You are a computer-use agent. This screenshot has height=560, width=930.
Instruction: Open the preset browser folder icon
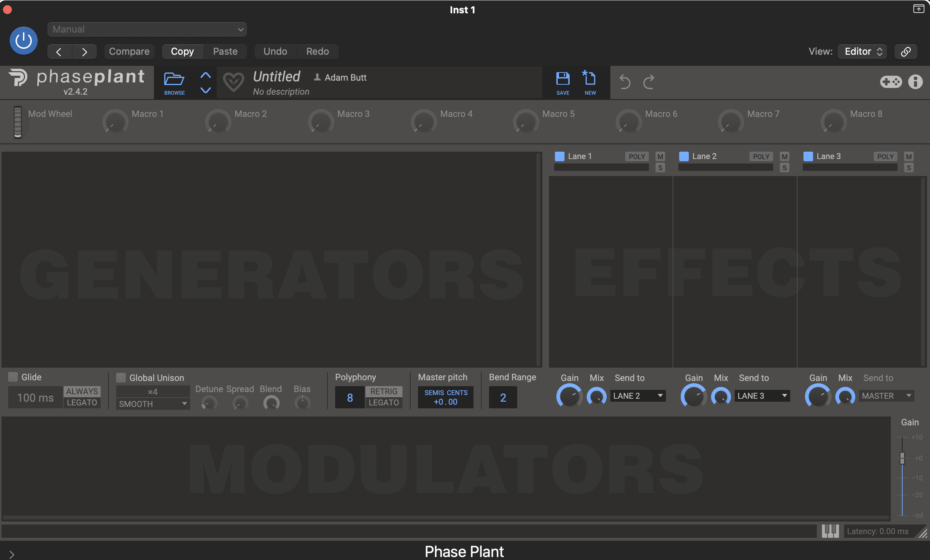174,79
